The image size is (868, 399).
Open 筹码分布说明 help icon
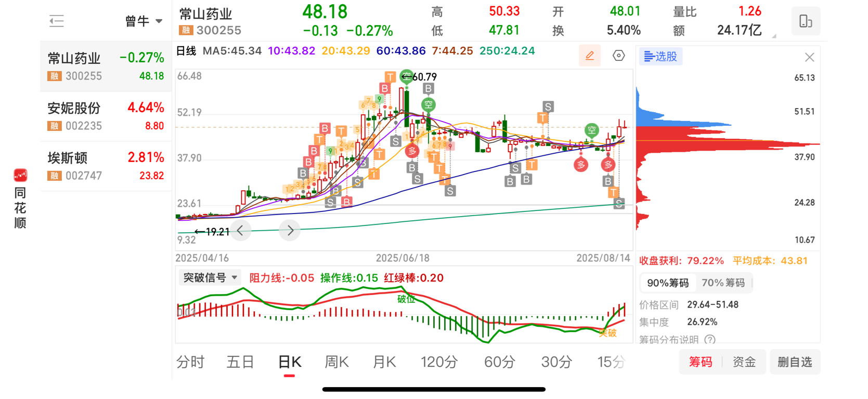pyautogui.click(x=710, y=340)
